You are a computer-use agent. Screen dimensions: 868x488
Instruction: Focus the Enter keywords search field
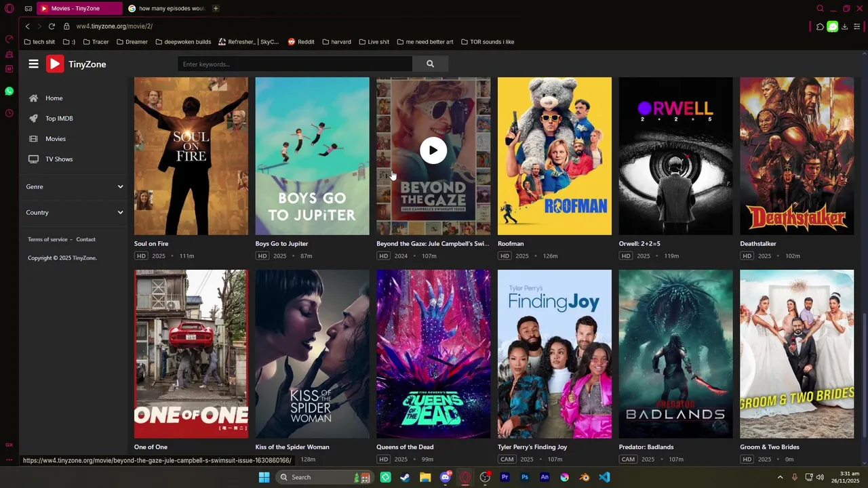coord(295,64)
